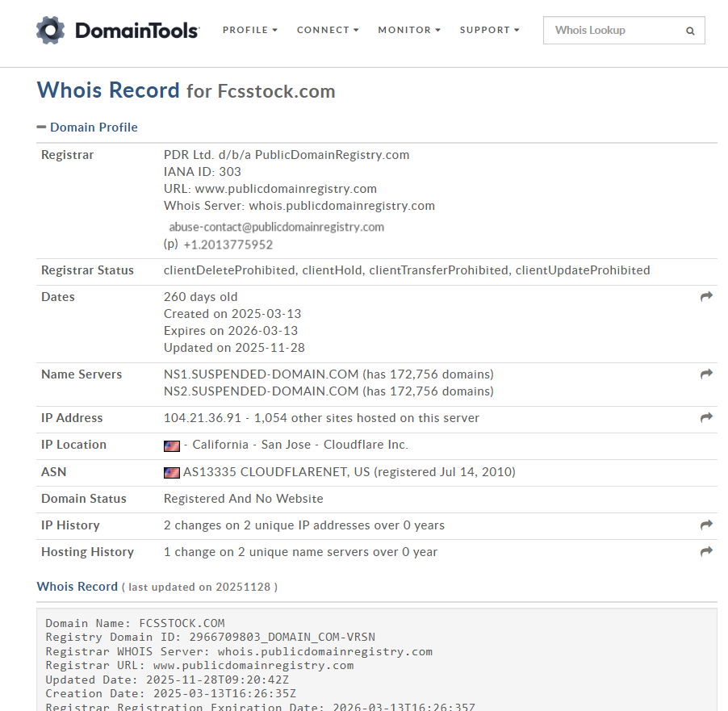Type in the Whois Lookup field
Viewport: 728px width, 711px height.
[x=613, y=31]
